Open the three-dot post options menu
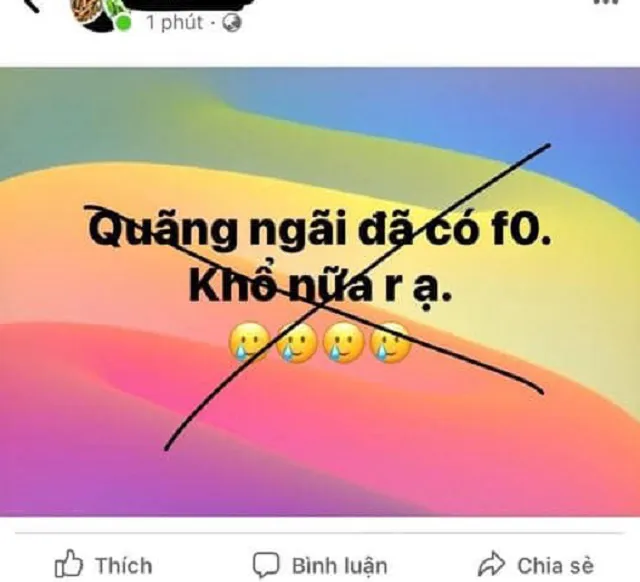Viewport: 640px width, 582px height. pos(606,2)
